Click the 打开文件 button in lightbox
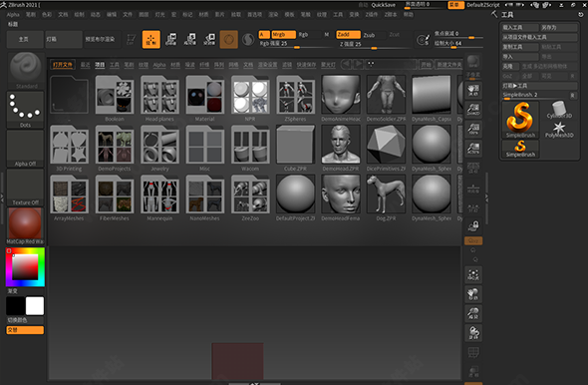 63,65
